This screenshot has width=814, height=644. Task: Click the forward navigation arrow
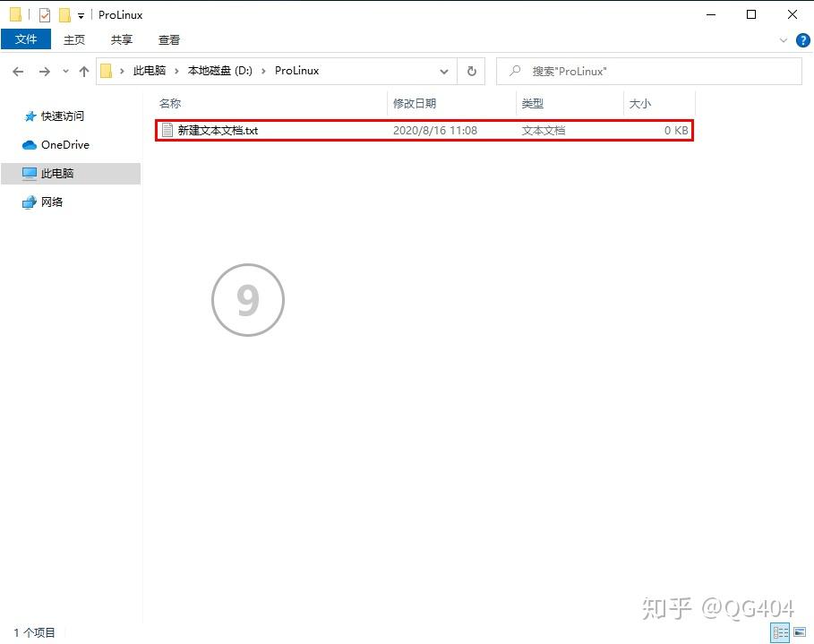44,72
